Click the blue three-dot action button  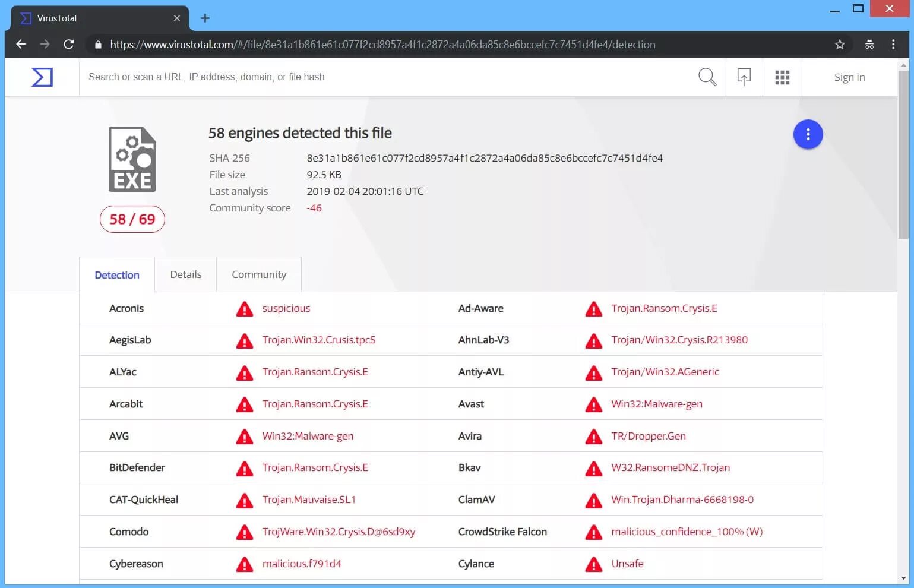(x=808, y=135)
